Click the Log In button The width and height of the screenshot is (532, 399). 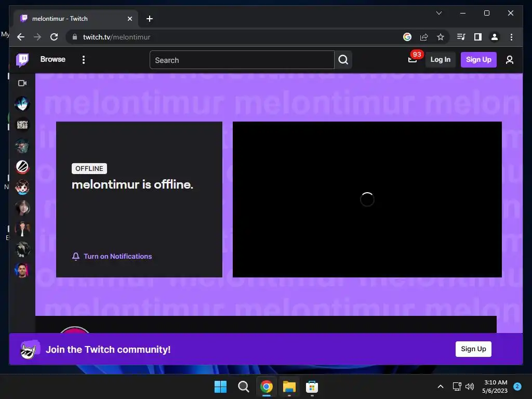pos(440,60)
